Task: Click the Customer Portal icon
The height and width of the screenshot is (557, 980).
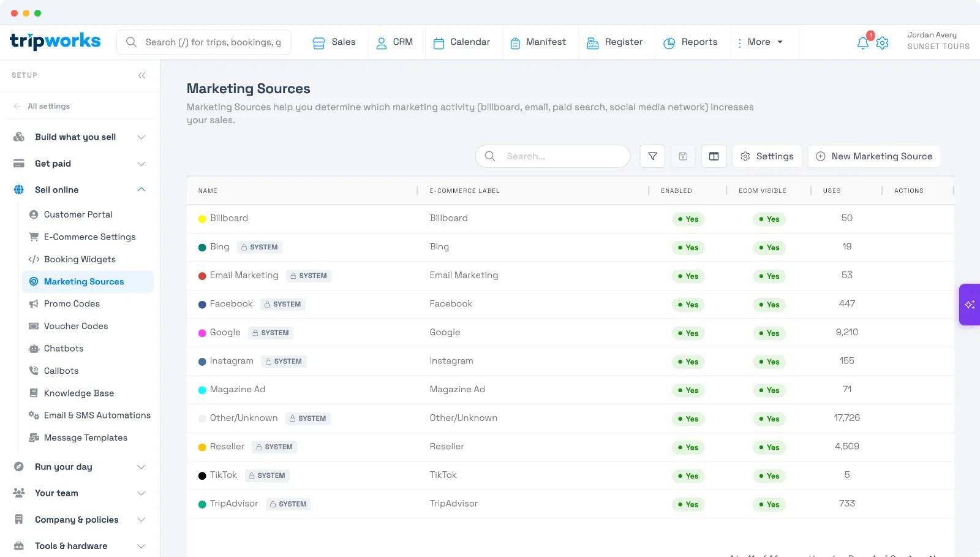Action: [34, 214]
